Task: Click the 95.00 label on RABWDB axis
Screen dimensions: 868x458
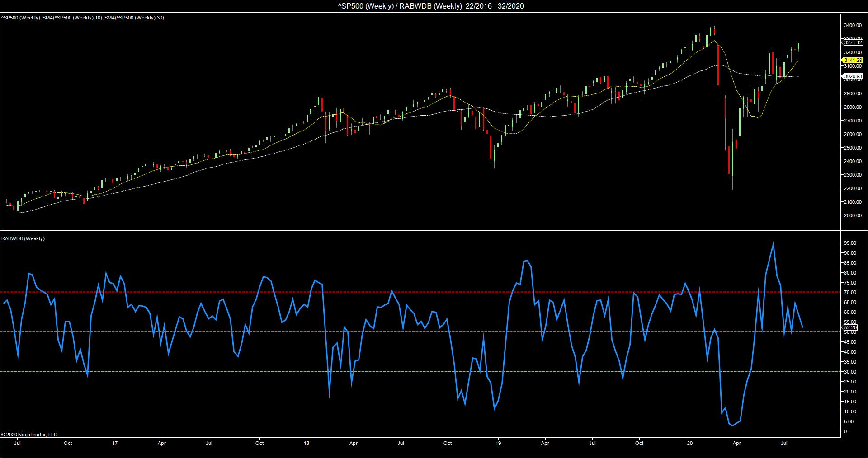Action: pyautogui.click(x=850, y=243)
